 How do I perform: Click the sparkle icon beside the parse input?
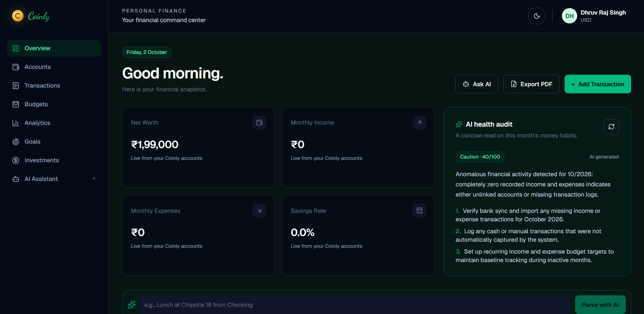click(x=132, y=305)
